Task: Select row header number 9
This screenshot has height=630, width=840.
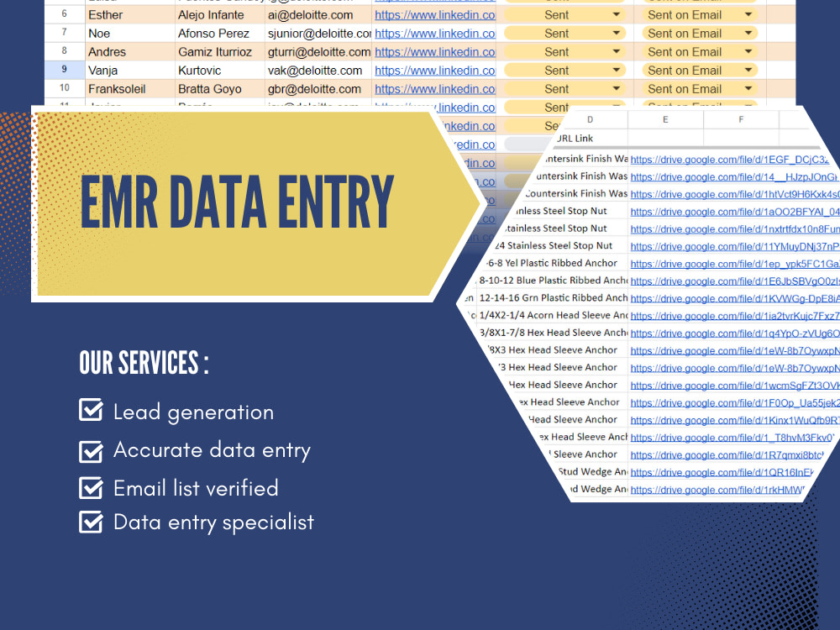Action: (65, 70)
